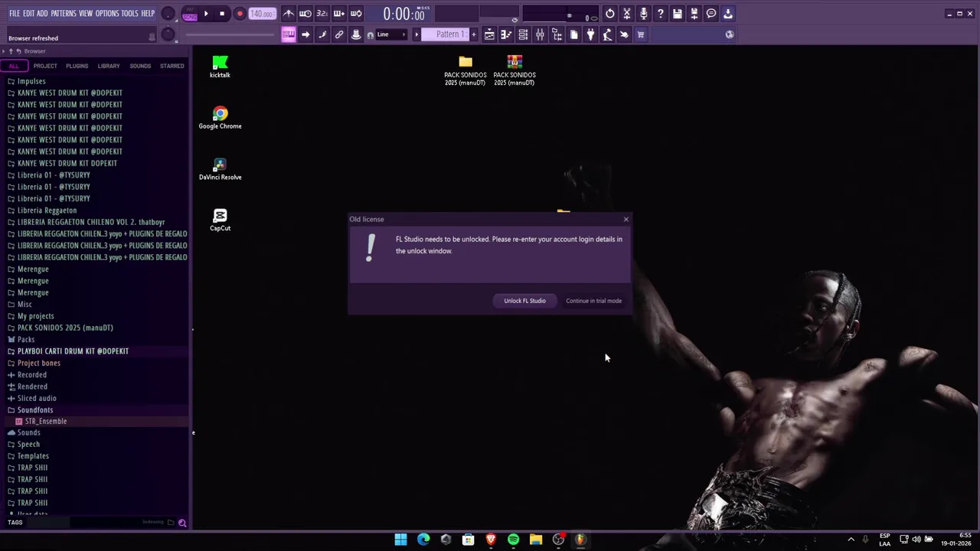Toggle loop recording icon
This screenshot has height=551, width=980.
(x=356, y=14)
